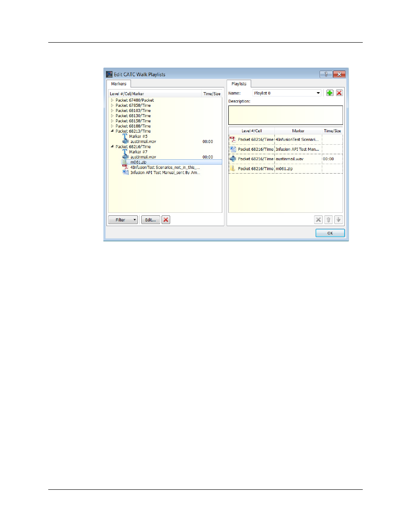Click the help question mark button in title bar
Screen dimensions: 411x532
pyautogui.click(x=326, y=74)
